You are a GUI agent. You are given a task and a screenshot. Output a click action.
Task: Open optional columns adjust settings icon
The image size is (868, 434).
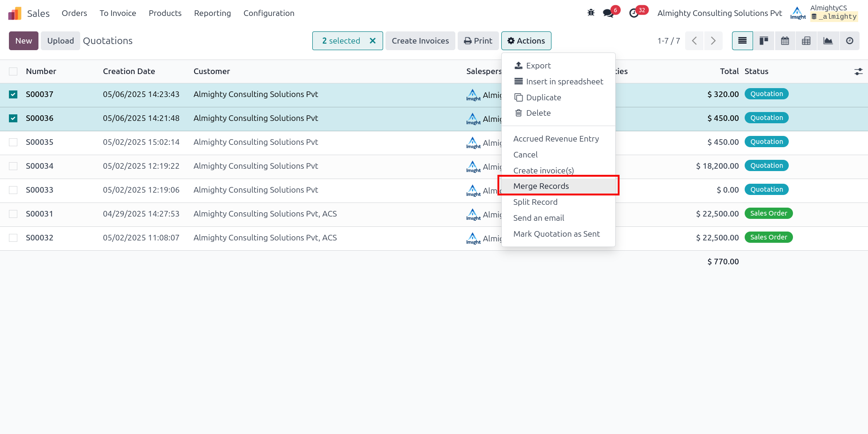(858, 72)
